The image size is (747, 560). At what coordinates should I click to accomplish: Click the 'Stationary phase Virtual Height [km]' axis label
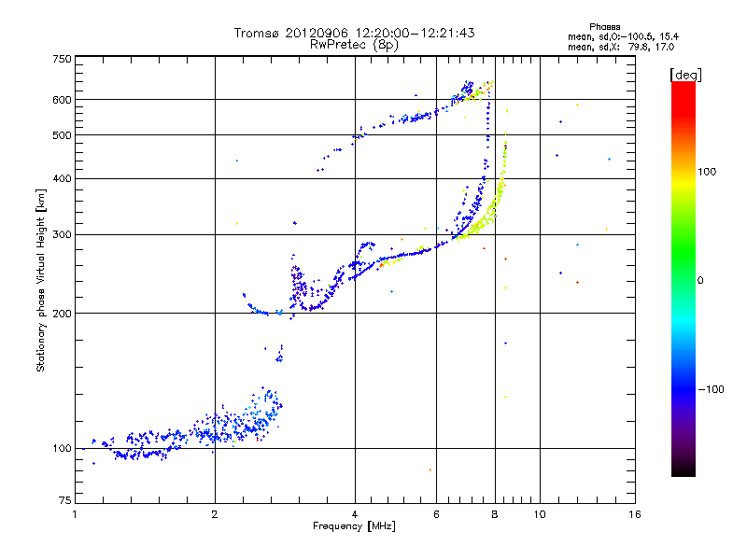41,280
